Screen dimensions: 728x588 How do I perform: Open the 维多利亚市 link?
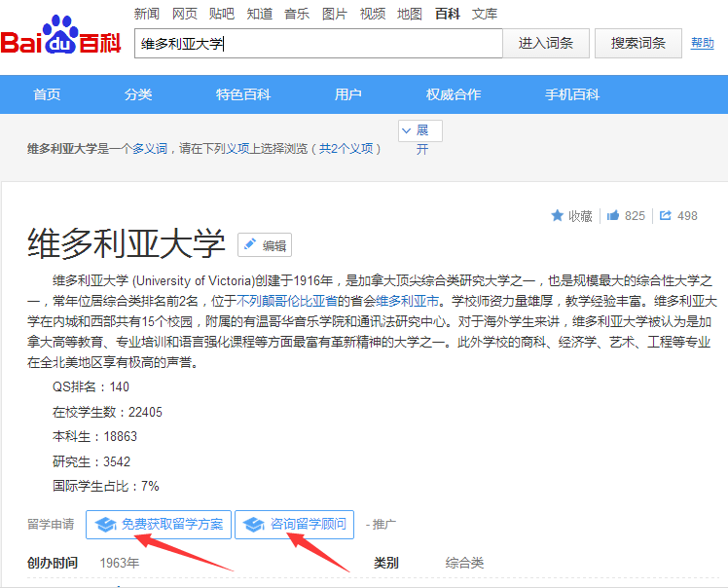407,301
